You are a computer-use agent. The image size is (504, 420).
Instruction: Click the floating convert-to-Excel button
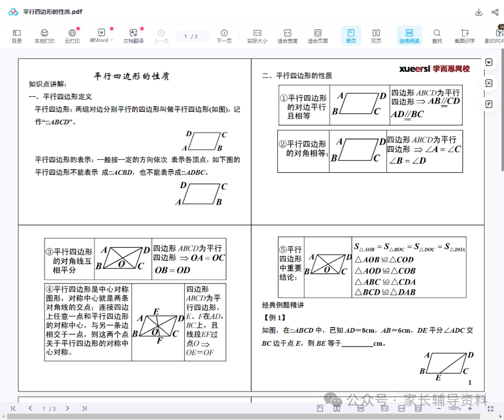489,83
